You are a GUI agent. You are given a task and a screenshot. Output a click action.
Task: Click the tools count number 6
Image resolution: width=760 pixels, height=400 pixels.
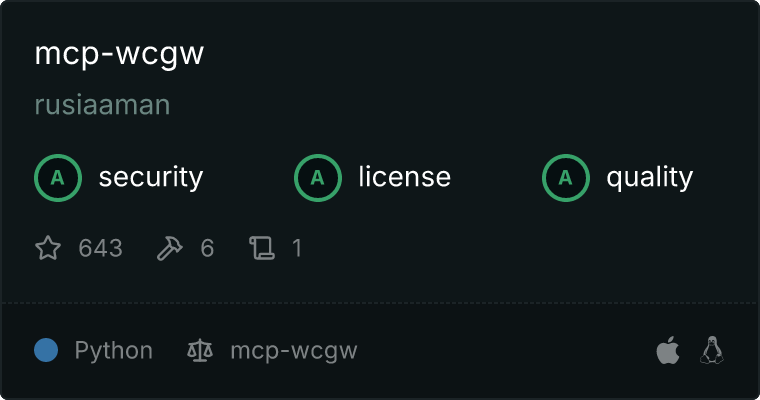(x=207, y=248)
